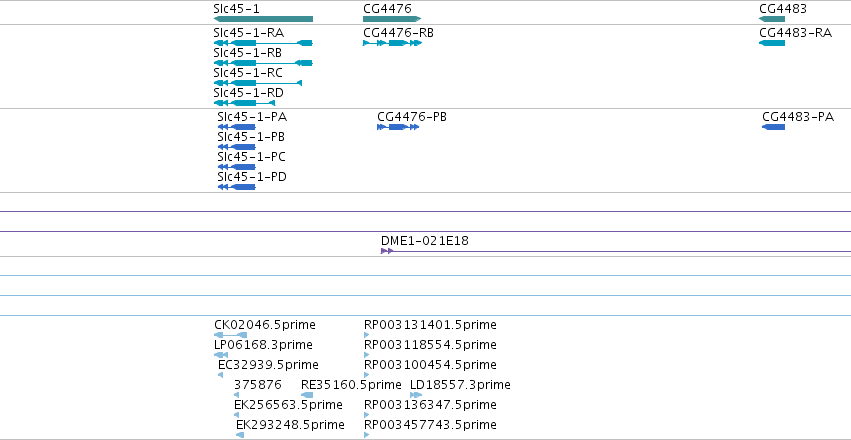Click the EC32939.5prime label text
Viewport: 851px width, 440px height.
tap(268, 365)
